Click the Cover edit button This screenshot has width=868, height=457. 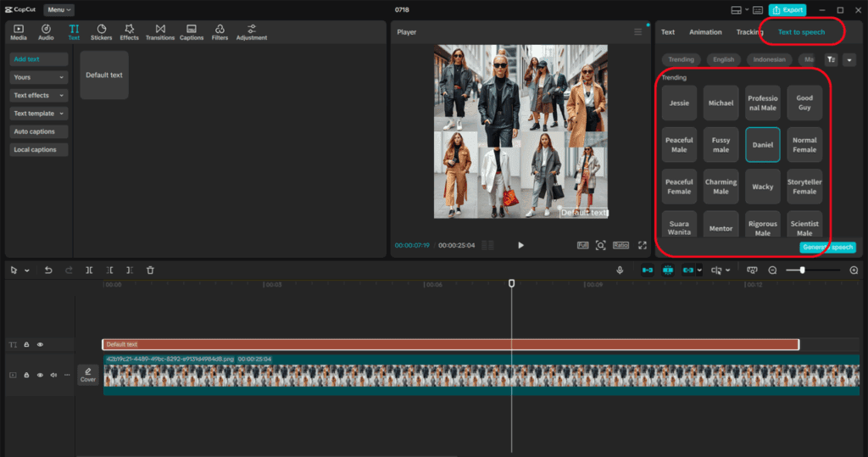click(x=88, y=375)
